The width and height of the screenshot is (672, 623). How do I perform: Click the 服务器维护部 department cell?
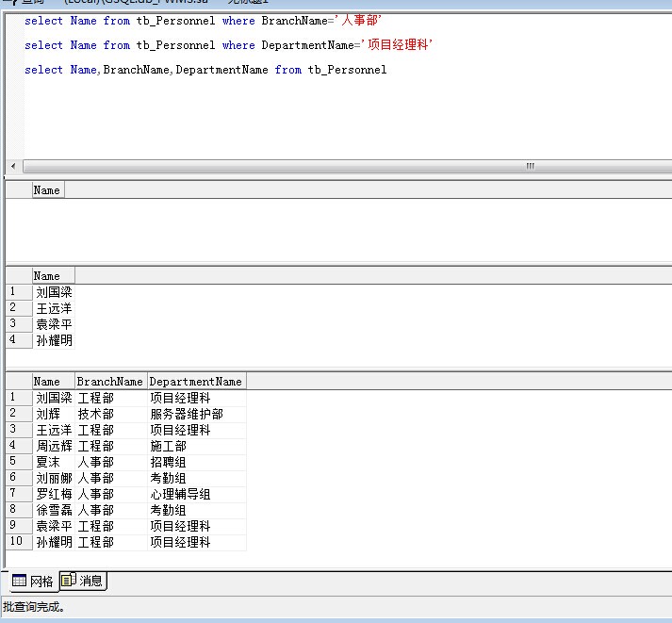197,414
